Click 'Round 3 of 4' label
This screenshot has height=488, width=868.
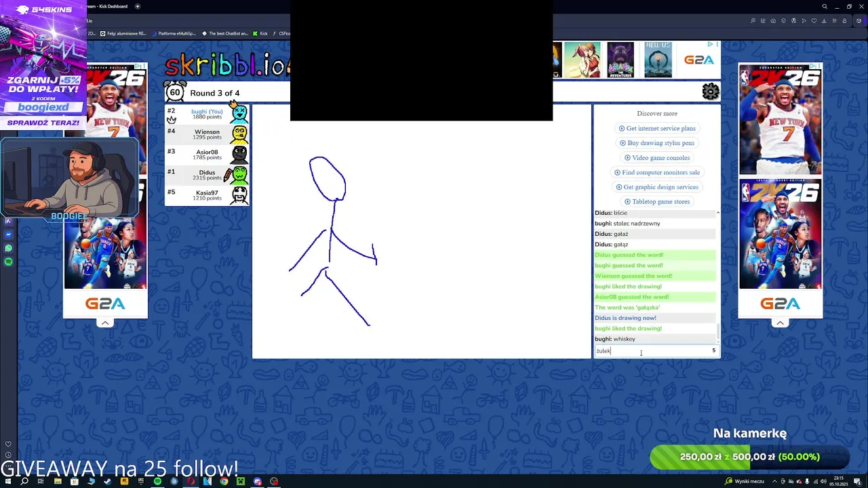tap(215, 93)
